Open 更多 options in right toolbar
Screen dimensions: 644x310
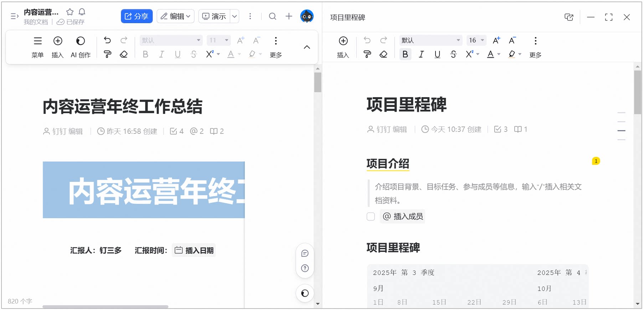tap(535, 47)
